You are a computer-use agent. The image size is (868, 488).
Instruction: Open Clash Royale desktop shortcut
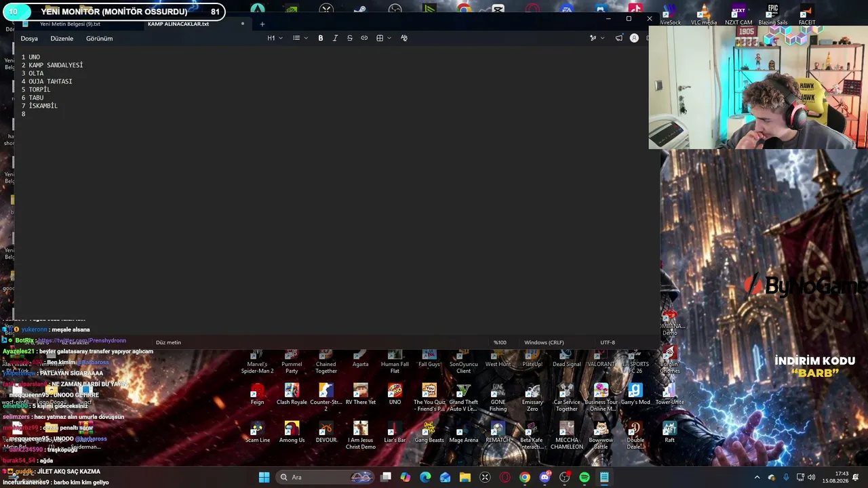click(292, 394)
